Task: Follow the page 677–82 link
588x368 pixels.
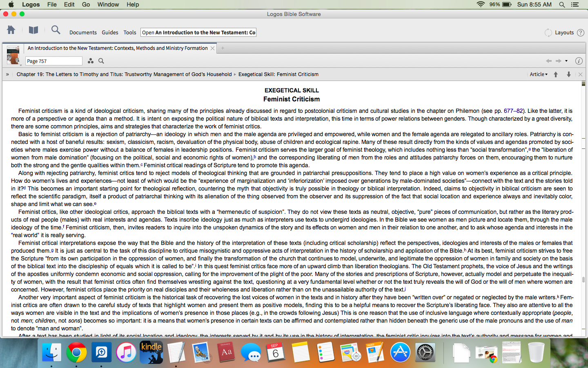Action: pos(513,111)
